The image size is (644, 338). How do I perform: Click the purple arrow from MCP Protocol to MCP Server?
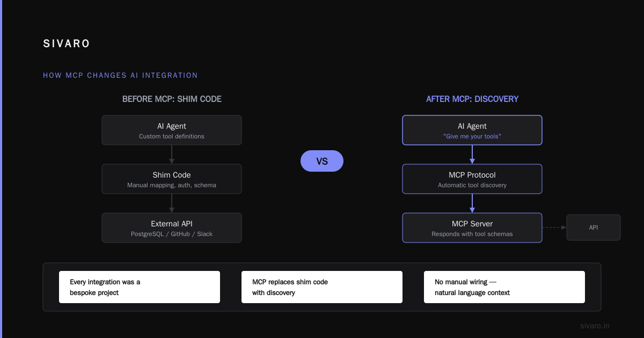(x=472, y=203)
